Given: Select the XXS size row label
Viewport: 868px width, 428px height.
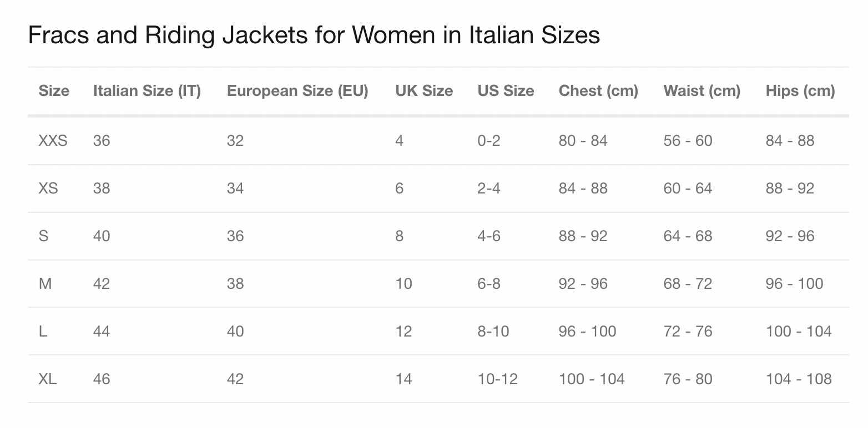Looking at the screenshot, I should (x=53, y=141).
